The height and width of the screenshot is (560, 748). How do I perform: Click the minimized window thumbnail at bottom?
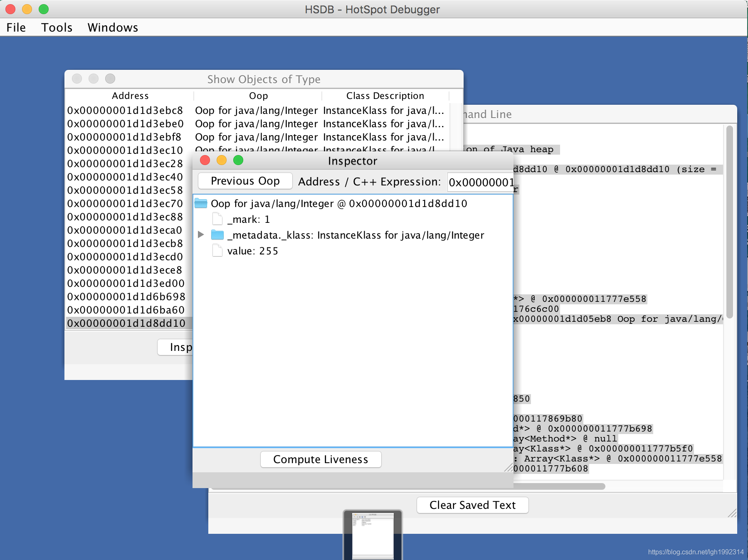373,535
